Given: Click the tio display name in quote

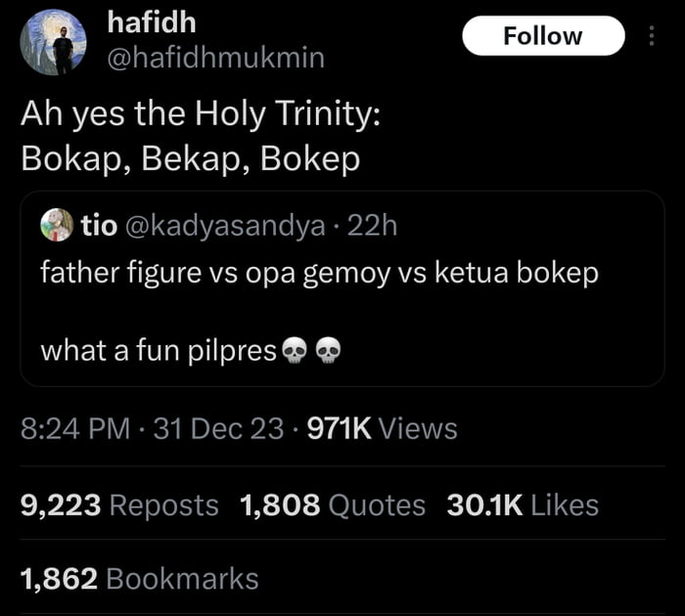Looking at the screenshot, I should point(99,226).
